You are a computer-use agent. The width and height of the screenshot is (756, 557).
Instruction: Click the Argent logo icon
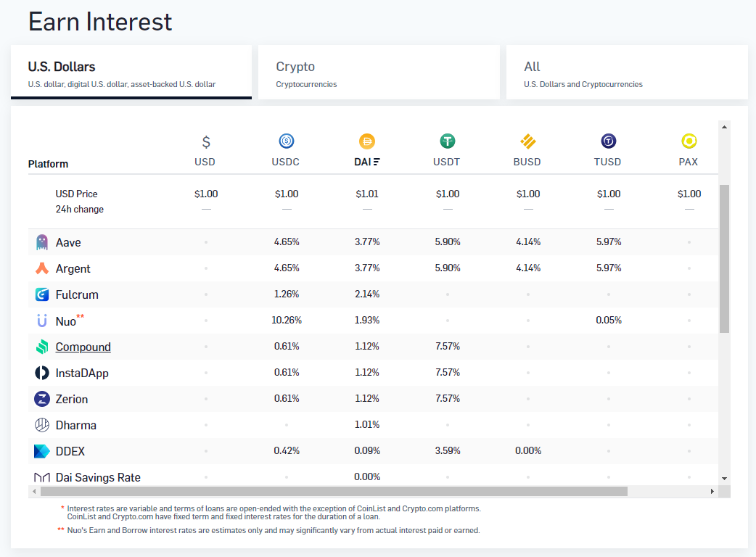[x=42, y=268]
